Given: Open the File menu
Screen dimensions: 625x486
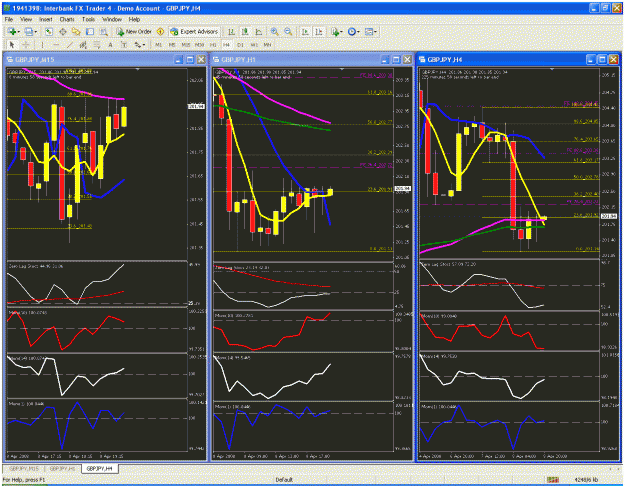Looking at the screenshot, I should pyautogui.click(x=9, y=19).
